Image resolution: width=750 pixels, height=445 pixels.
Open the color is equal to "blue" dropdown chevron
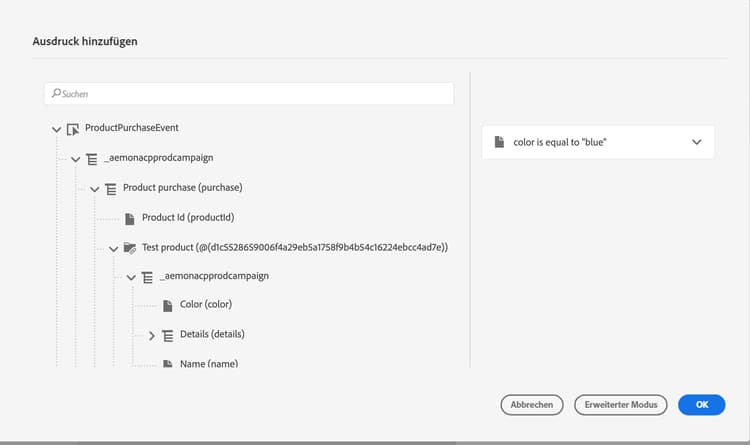[697, 143]
